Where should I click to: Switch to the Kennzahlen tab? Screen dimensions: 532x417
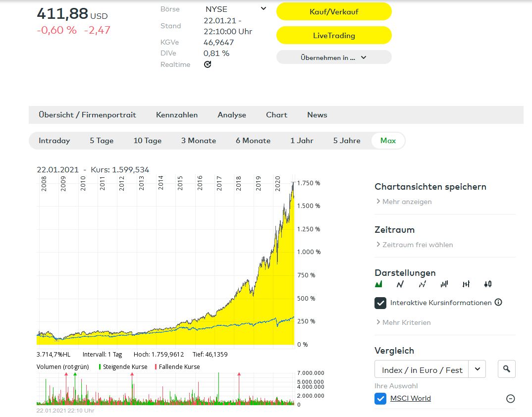(177, 115)
